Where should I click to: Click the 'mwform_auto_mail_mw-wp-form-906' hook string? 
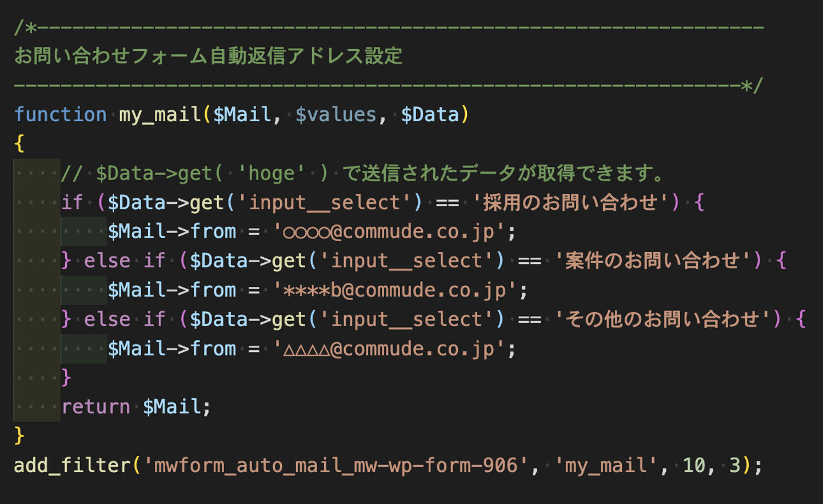click(335, 465)
